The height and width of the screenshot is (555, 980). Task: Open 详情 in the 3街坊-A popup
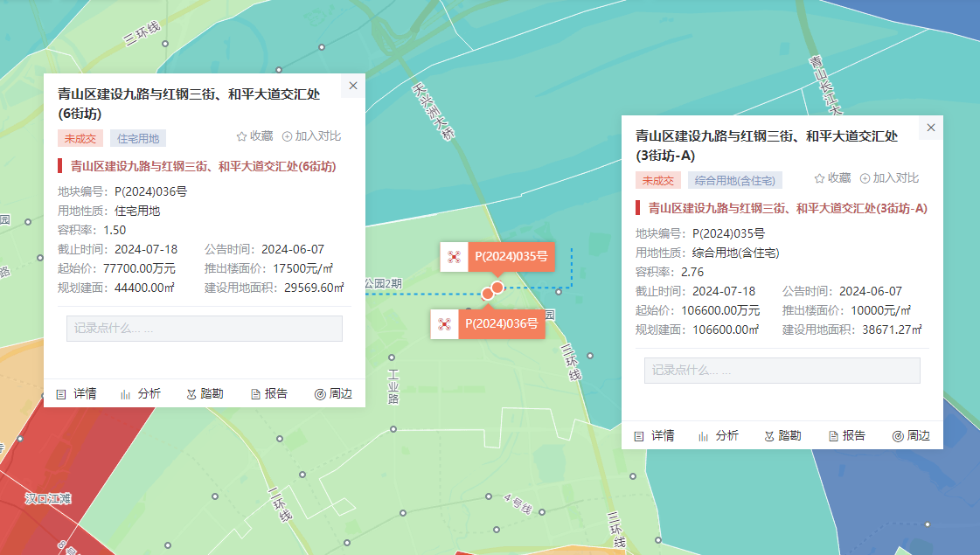point(655,435)
